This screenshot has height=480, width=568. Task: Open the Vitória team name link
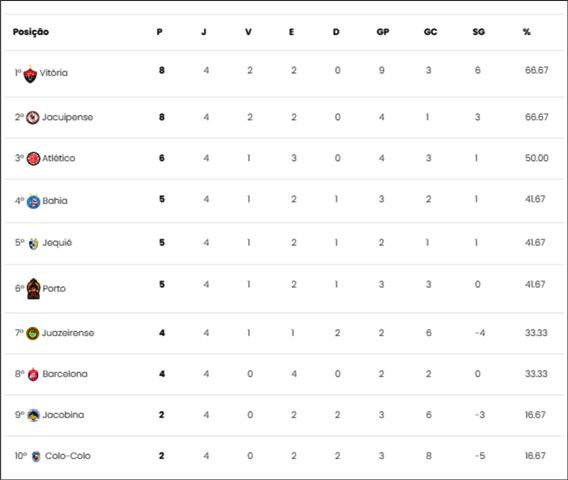pos(54,73)
